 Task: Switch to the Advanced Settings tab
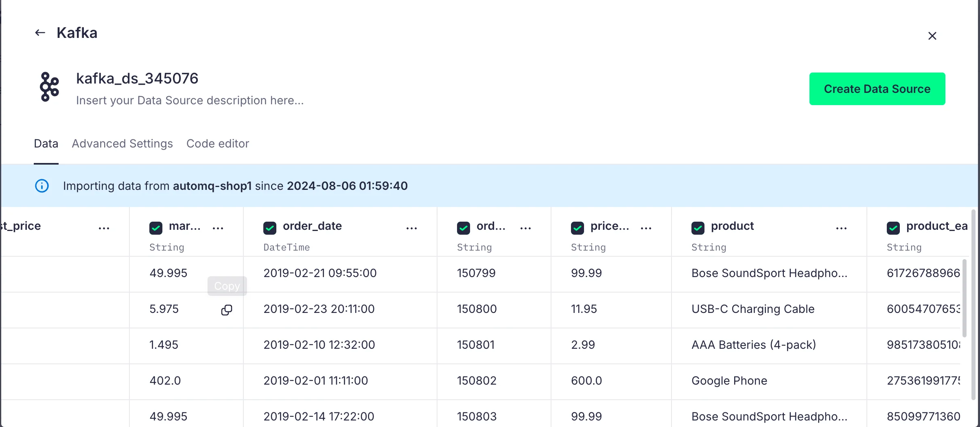[x=122, y=143]
